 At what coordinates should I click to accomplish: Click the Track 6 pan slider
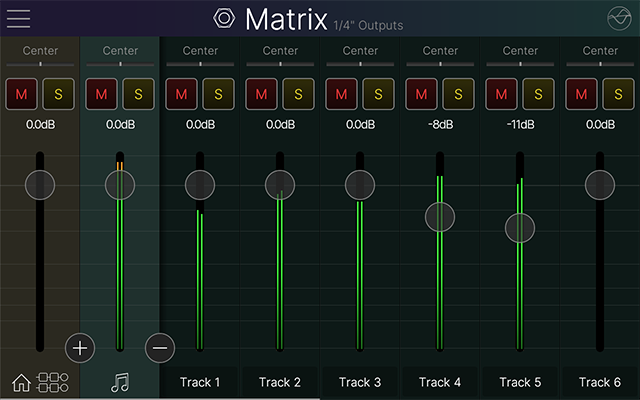point(600,64)
